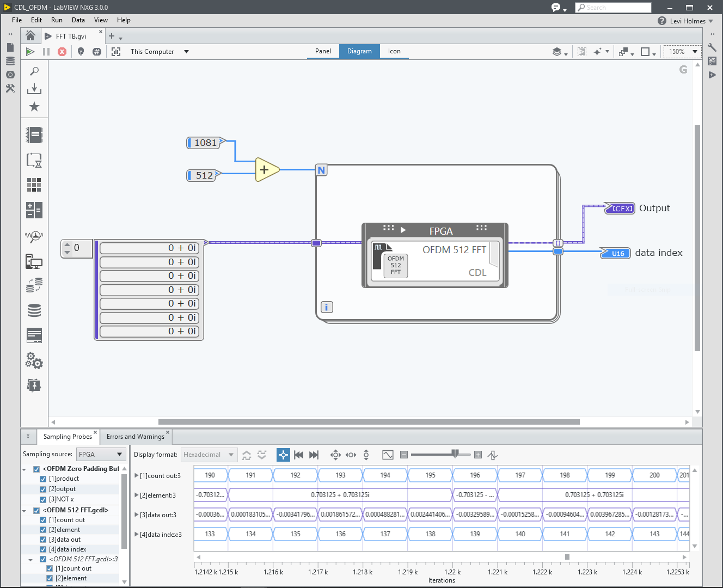
Task: Open the File menu
Action: [17, 20]
